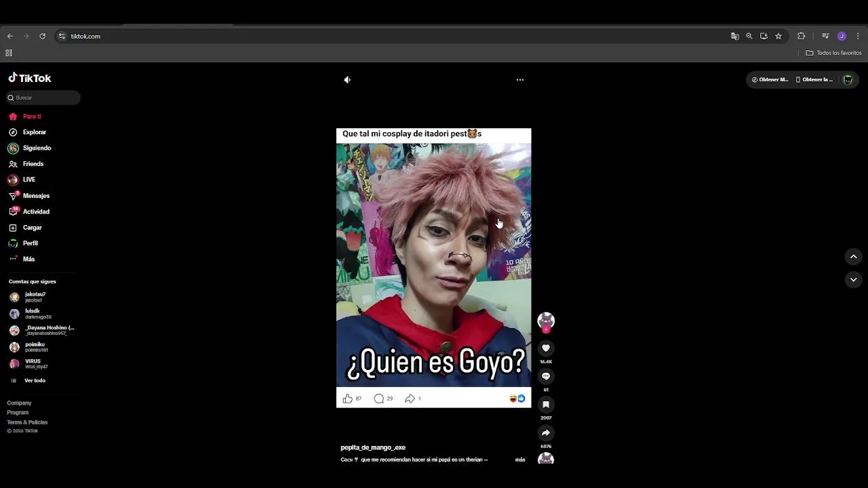View site information icon in address bar
Image resolution: width=868 pixels, height=488 pixels.
coord(62,37)
